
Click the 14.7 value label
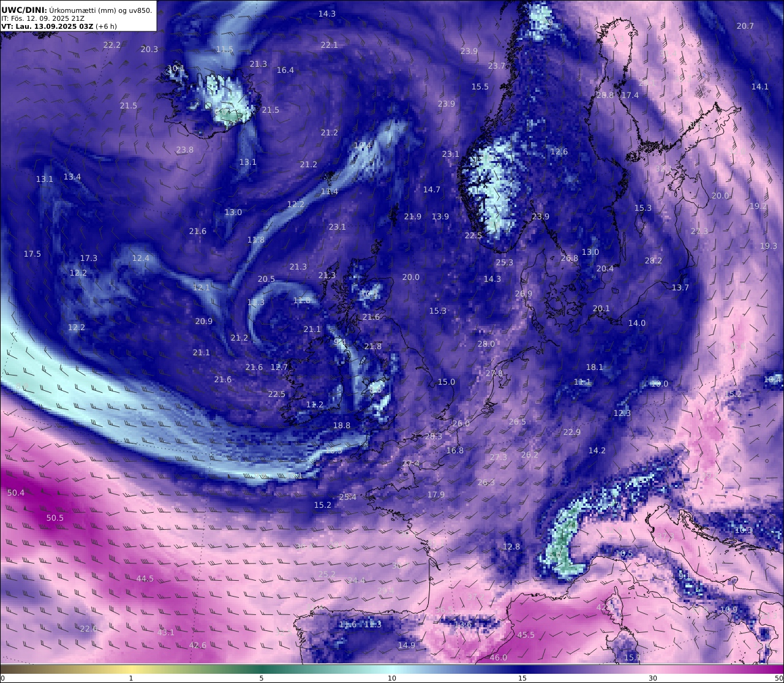pyautogui.click(x=431, y=189)
